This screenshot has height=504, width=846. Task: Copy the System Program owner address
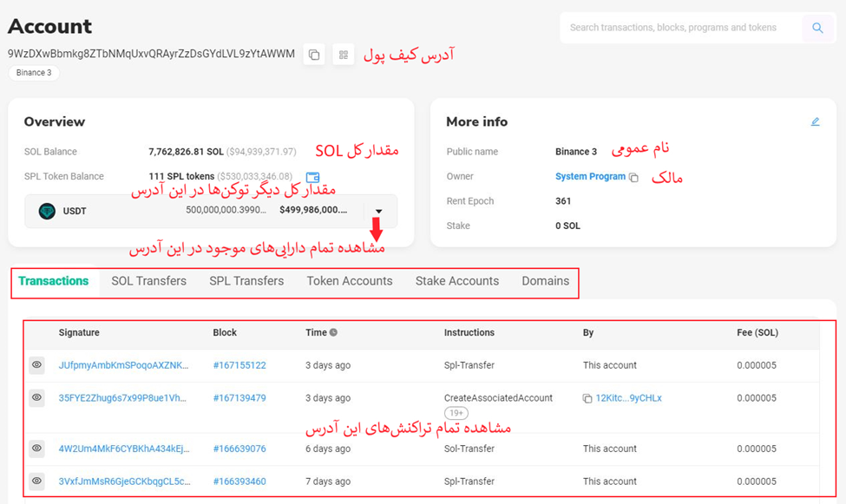(634, 178)
